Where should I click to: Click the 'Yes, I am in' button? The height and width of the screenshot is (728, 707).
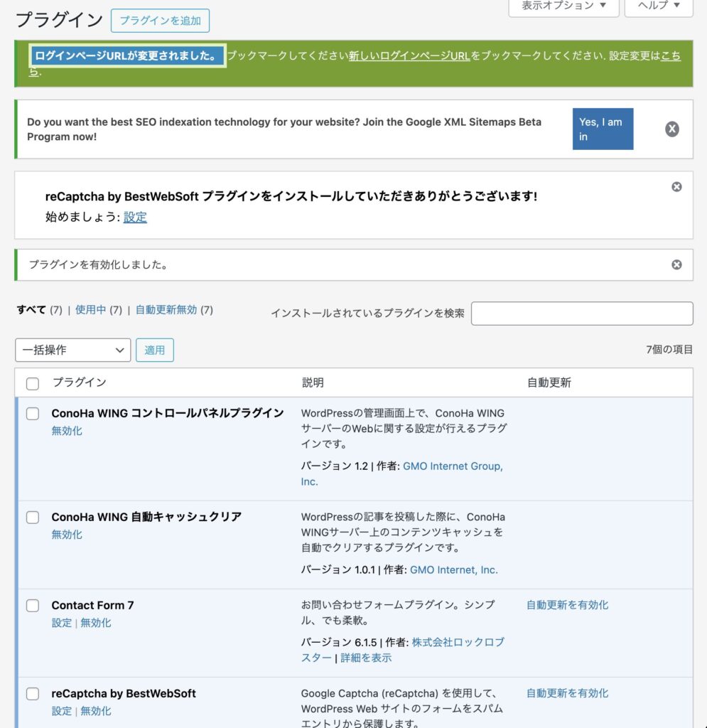(602, 129)
